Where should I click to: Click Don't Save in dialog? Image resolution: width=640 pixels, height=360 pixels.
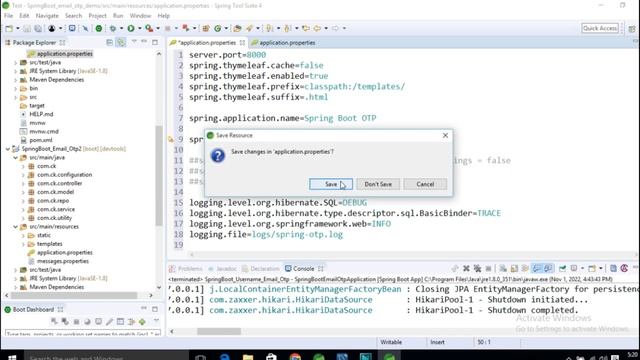pos(378,184)
